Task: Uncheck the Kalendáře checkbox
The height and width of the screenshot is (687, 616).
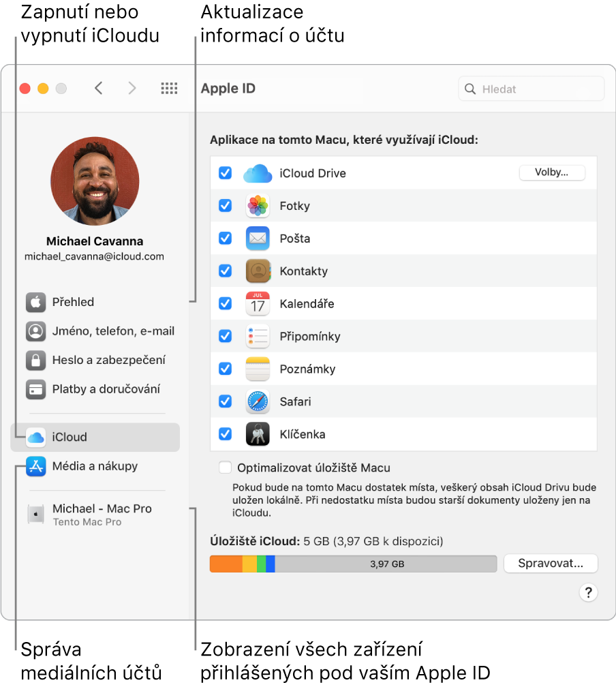Action: pyautogui.click(x=225, y=304)
